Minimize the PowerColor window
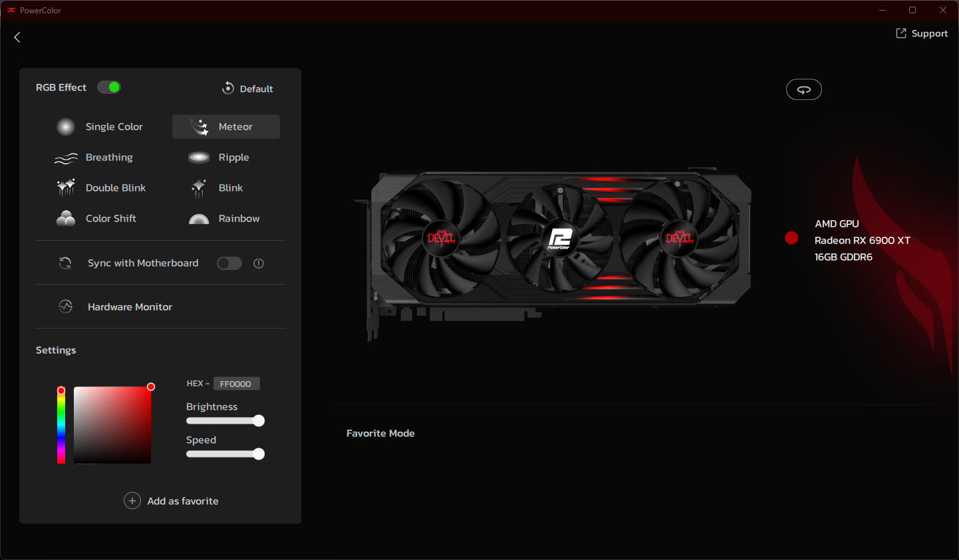 pos(883,10)
